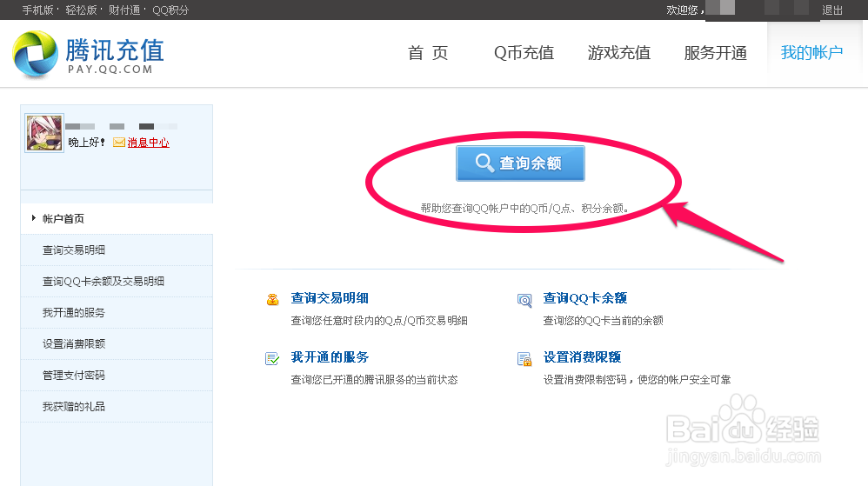Click the user avatar thumbnail
Image resolution: width=868 pixels, height=486 pixels.
pyautogui.click(x=44, y=133)
